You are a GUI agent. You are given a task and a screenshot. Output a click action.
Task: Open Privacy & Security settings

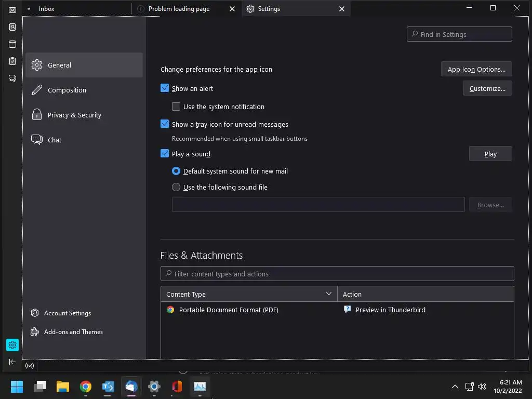[84, 115]
